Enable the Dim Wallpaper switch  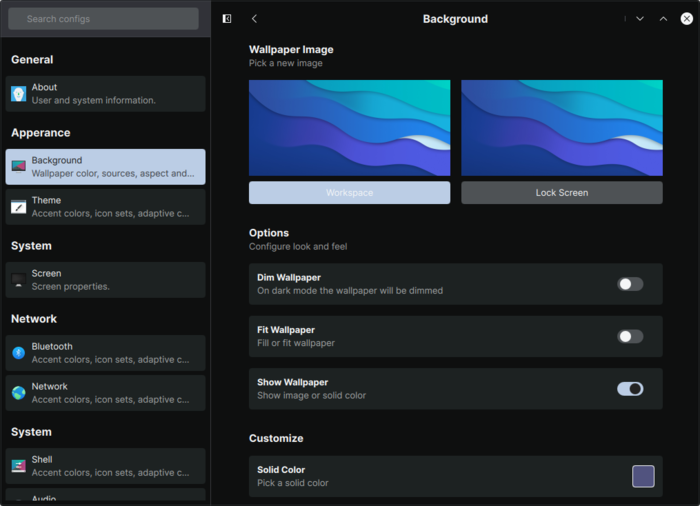point(629,284)
